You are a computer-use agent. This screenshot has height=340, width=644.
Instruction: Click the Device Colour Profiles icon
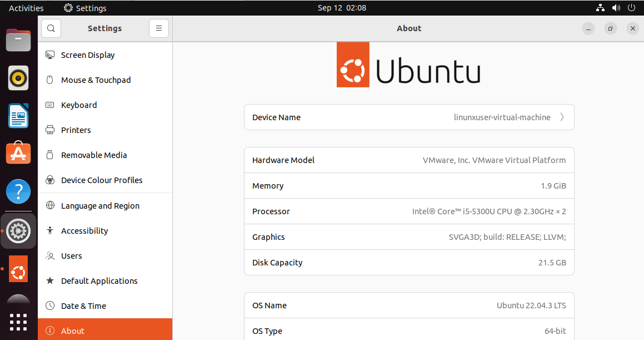(50, 180)
